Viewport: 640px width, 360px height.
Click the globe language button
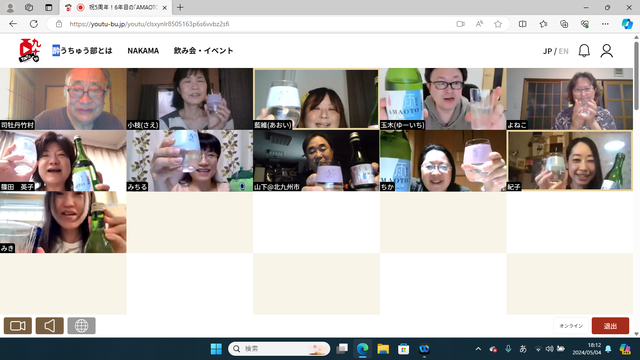point(82,326)
